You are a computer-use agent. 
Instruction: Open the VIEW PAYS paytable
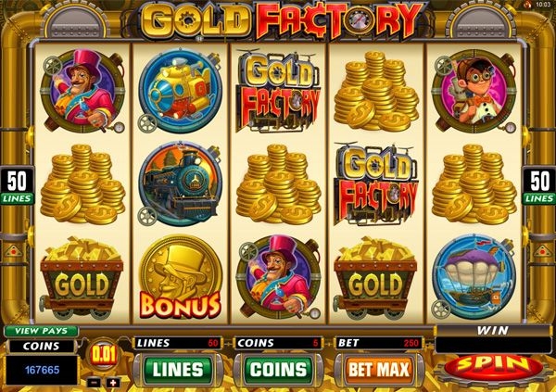click(42, 331)
